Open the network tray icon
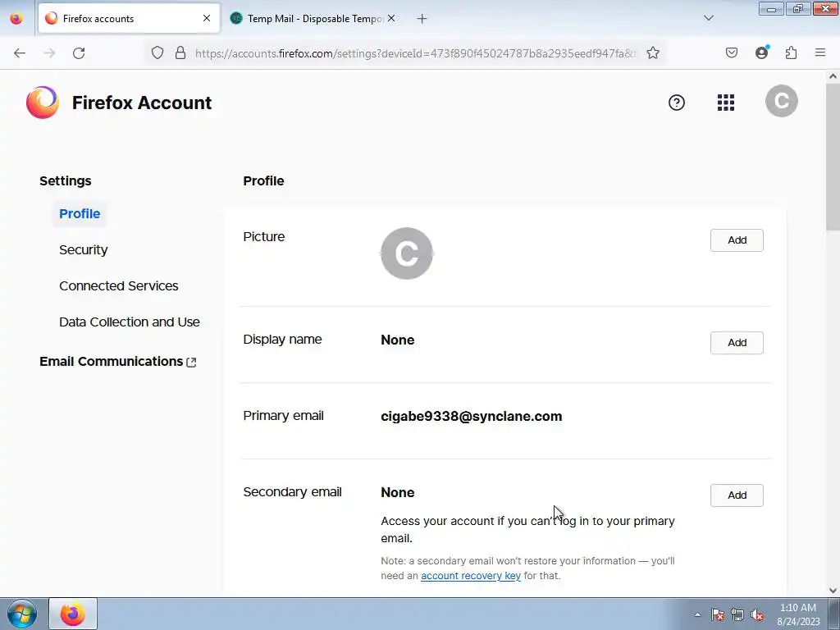This screenshot has height=630, width=840. point(737,614)
